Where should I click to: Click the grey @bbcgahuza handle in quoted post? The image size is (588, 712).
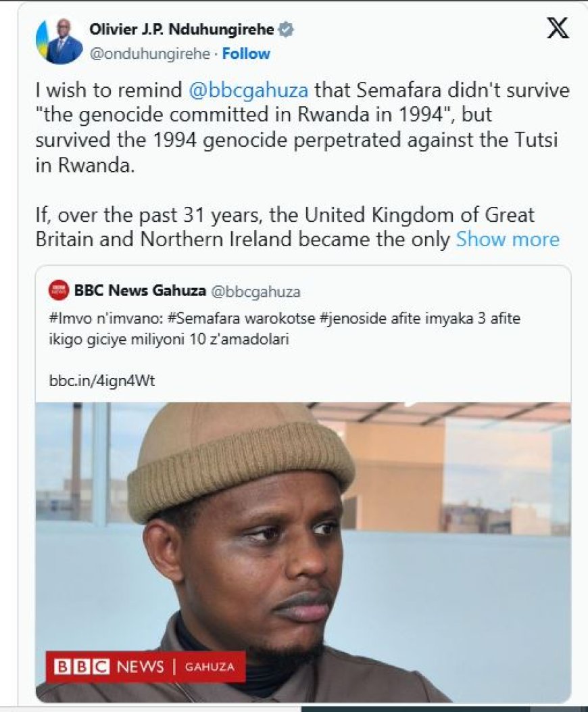[x=256, y=292]
